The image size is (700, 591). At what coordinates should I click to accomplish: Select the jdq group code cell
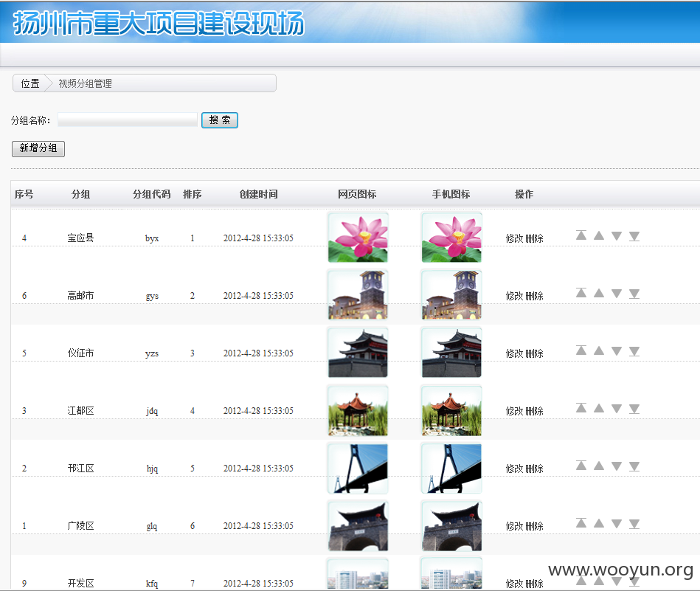click(152, 411)
